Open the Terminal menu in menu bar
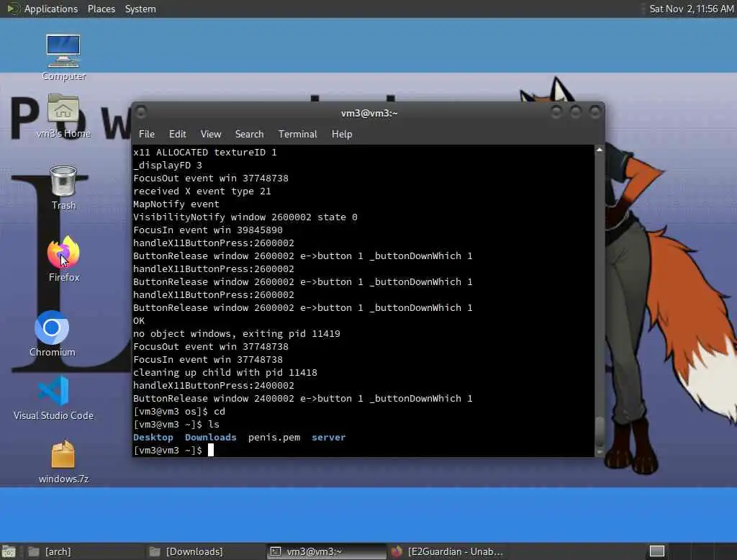 [297, 134]
